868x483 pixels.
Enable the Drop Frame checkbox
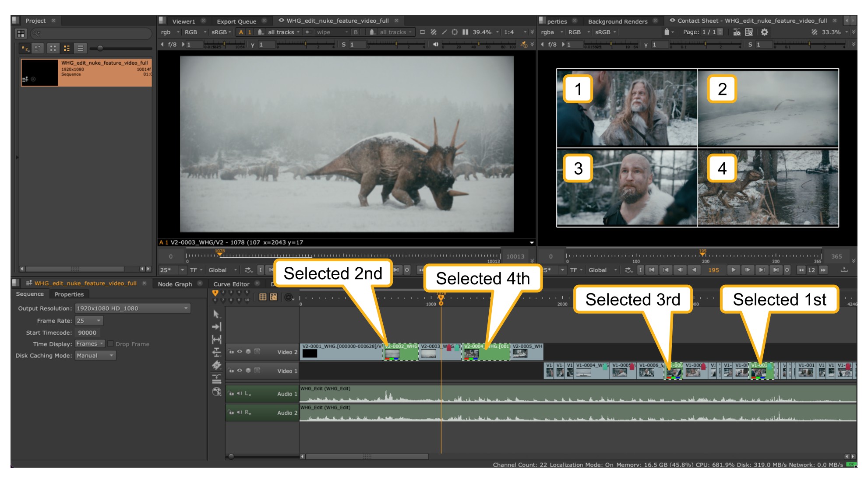pyautogui.click(x=111, y=344)
